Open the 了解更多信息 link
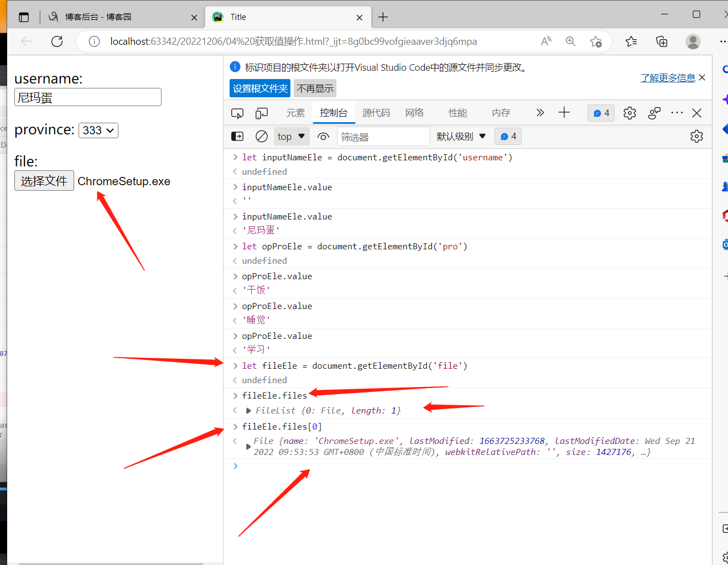This screenshot has height=565, width=728. click(x=668, y=78)
